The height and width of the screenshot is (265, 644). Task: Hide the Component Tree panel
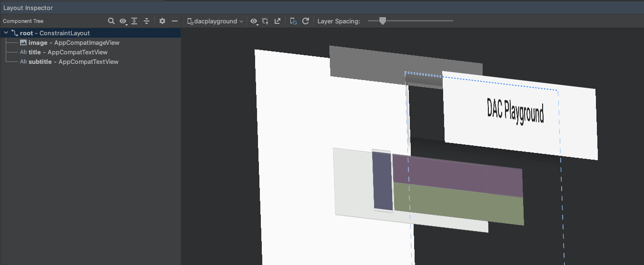point(175,21)
